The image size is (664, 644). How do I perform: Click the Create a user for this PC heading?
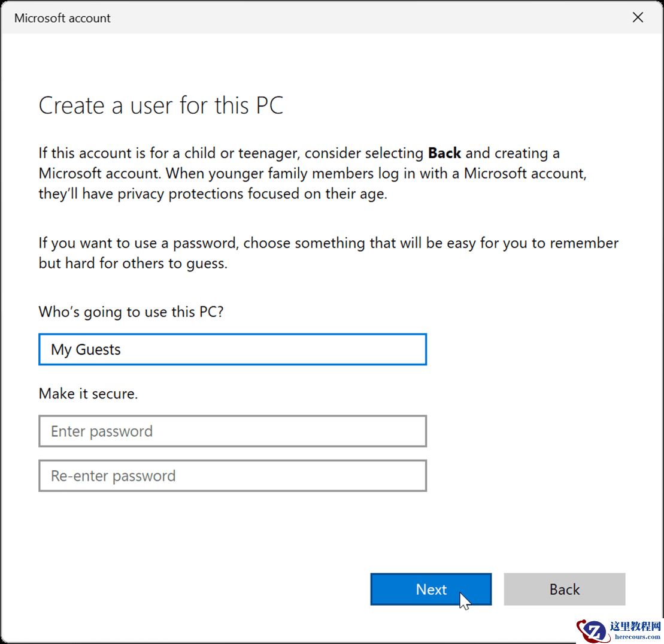point(161,105)
